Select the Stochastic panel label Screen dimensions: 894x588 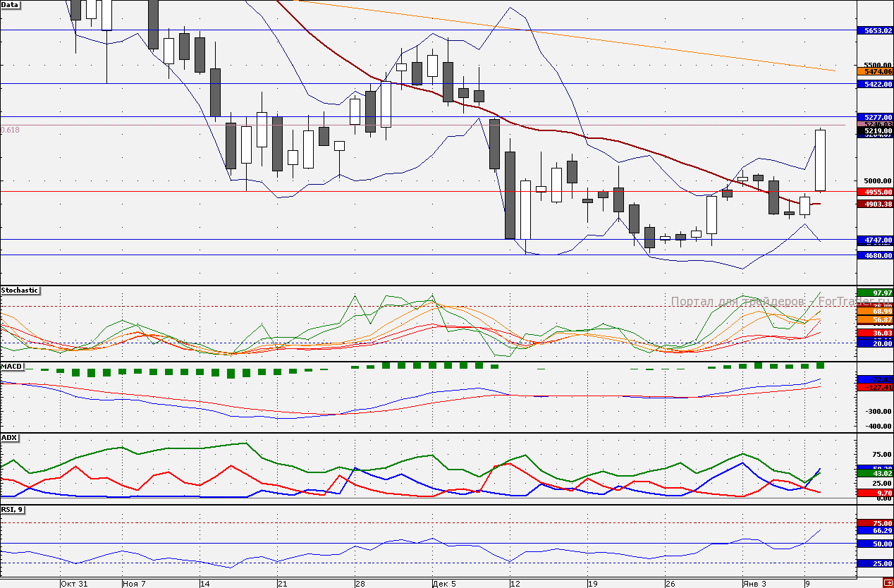tap(20, 290)
